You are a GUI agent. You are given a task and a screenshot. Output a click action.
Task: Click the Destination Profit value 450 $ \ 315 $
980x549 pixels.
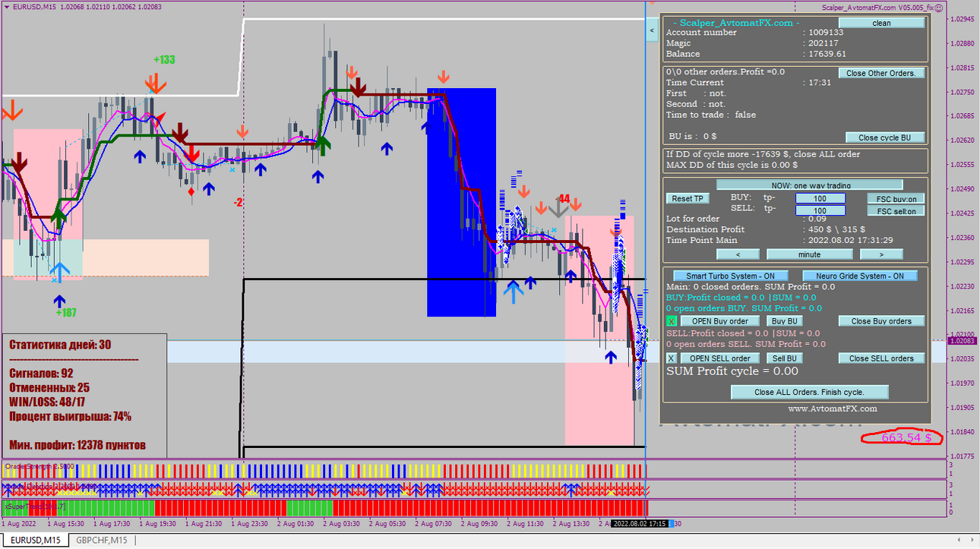click(x=836, y=229)
